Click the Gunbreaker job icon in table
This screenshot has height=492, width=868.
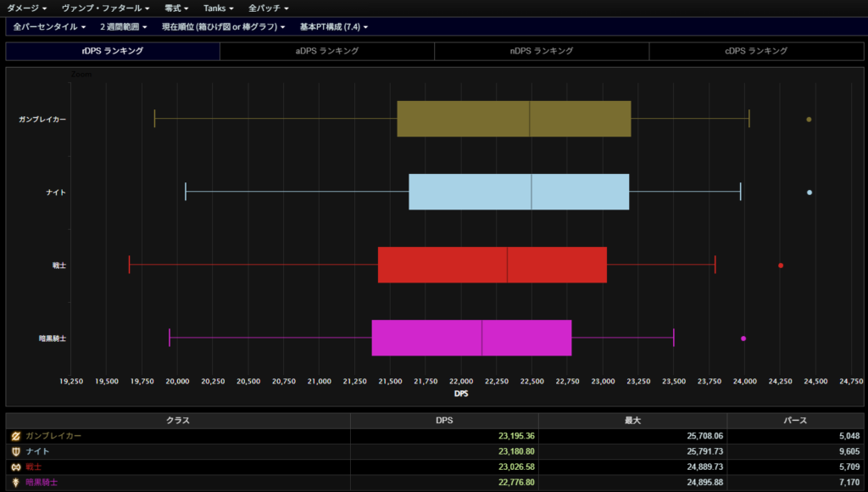coord(15,436)
